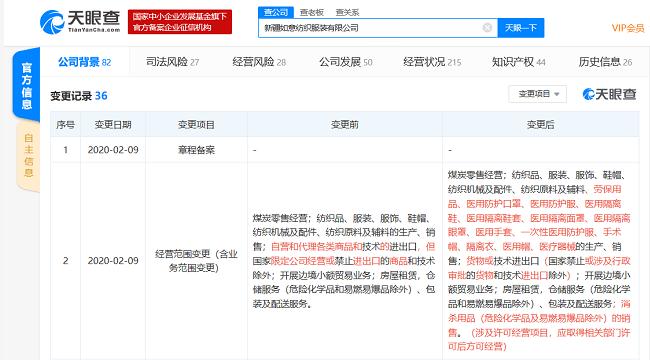The height and width of the screenshot is (360, 650).
Task: Select the 查公司 search tab
Action: click(276, 12)
